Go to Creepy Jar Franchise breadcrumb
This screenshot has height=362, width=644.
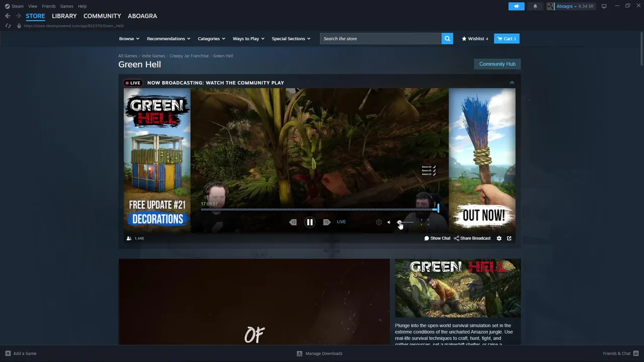[189, 56]
